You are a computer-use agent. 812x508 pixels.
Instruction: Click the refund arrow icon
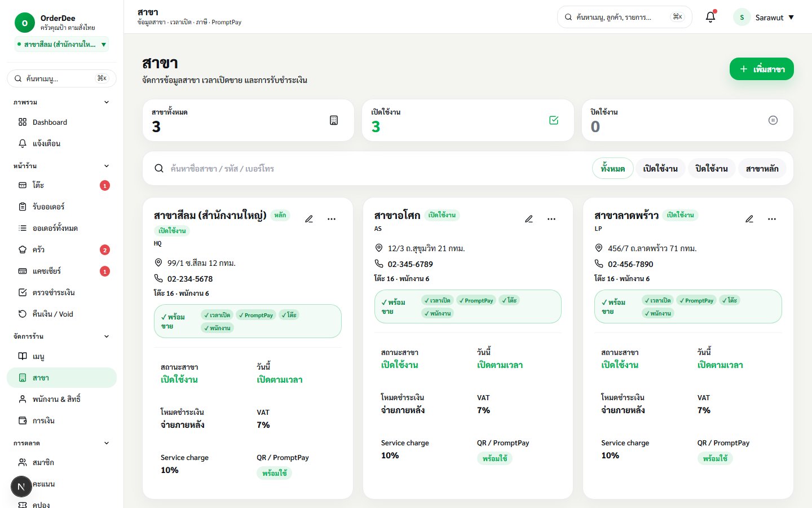pyautogui.click(x=23, y=314)
